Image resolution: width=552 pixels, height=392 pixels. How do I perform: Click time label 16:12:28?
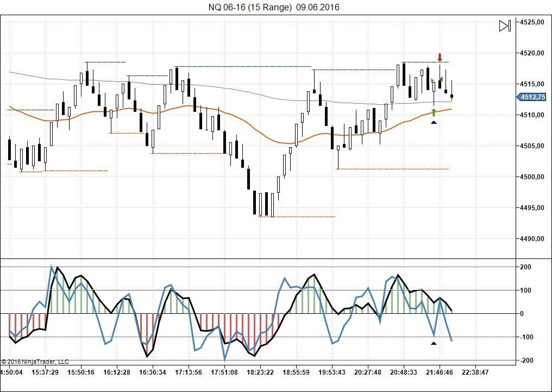tap(117, 372)
